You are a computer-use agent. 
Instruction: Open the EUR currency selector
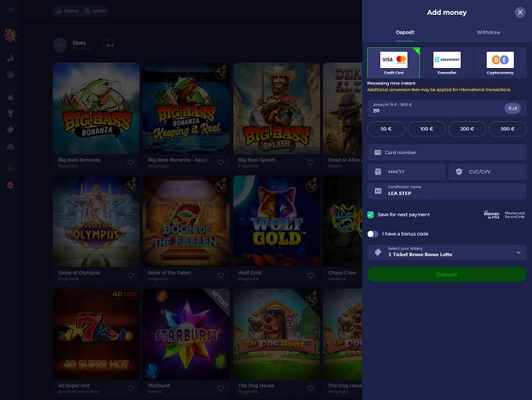[512, 109]
